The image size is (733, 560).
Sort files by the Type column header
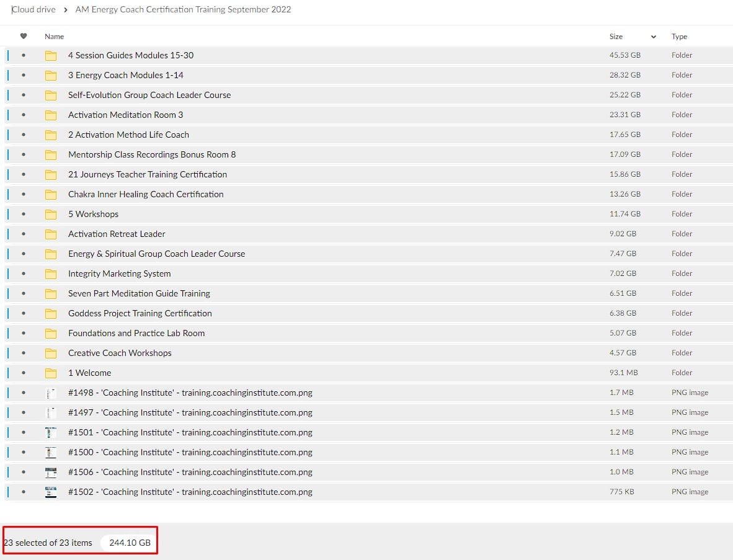tap(679, 37)
